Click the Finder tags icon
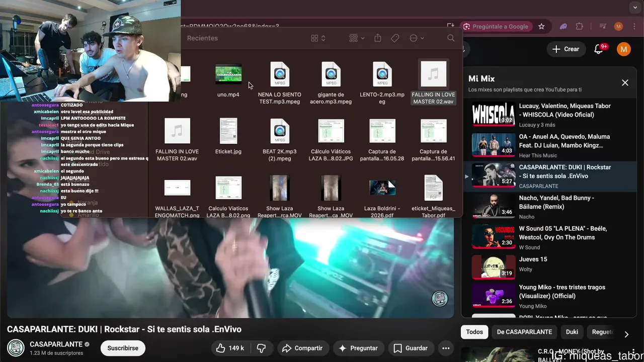 [x=395, y=38]
